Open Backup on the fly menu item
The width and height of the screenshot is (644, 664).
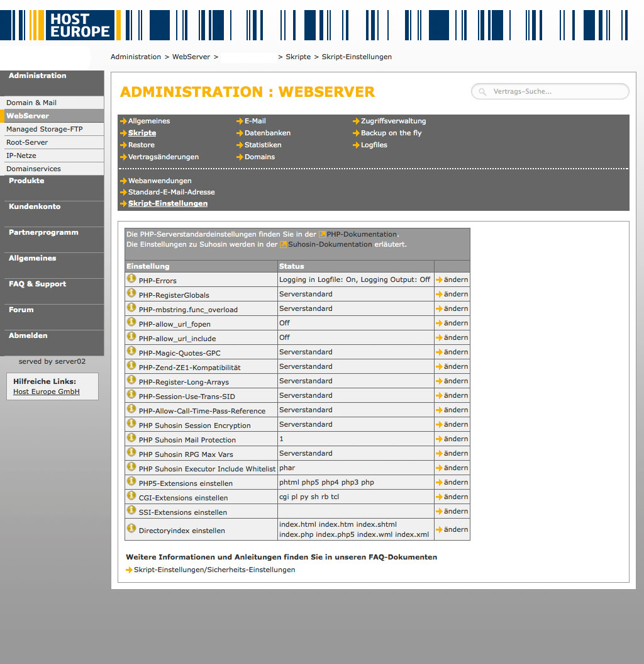tap(391, 133)
